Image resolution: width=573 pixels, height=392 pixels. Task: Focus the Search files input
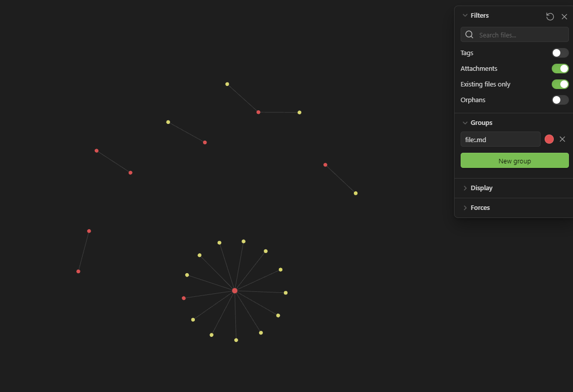(521, 35)
